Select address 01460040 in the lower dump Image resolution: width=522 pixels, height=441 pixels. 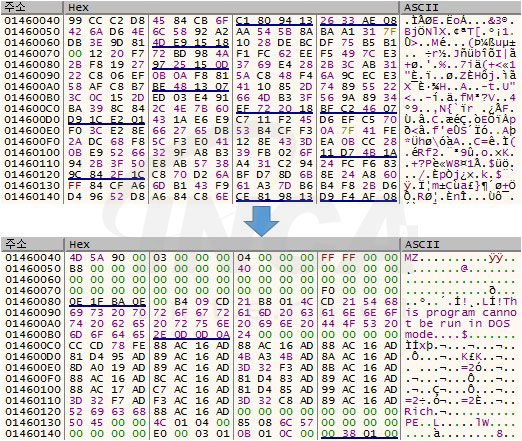33,258
